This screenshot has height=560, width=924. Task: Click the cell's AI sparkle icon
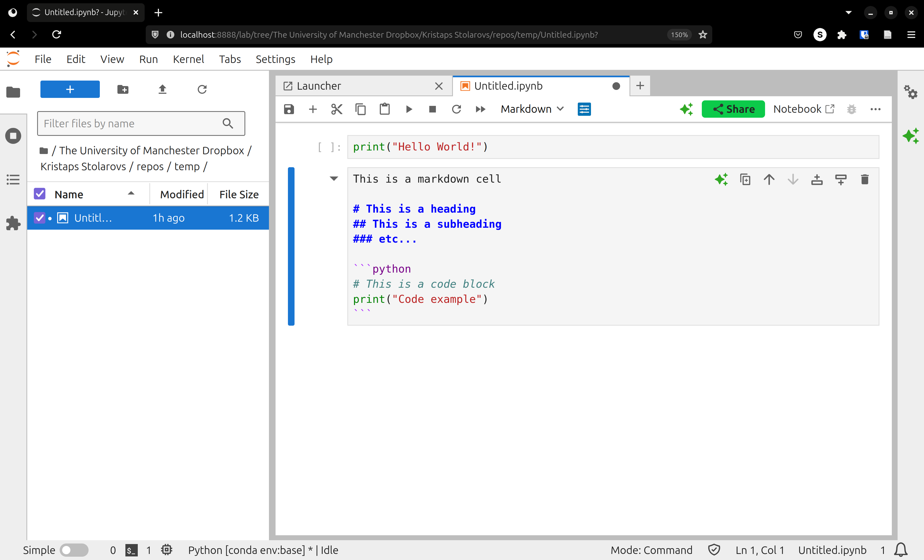721,179
